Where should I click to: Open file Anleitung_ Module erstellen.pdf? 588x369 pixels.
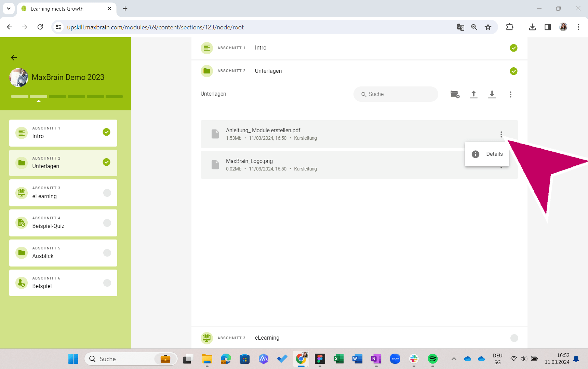coord(359,134)
